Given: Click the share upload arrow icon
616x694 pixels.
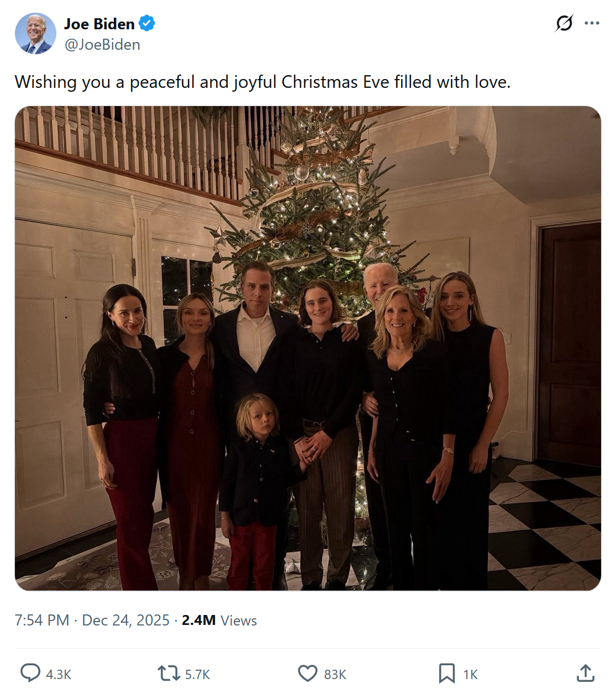Looking at the screenshot, I should [586, 673].
